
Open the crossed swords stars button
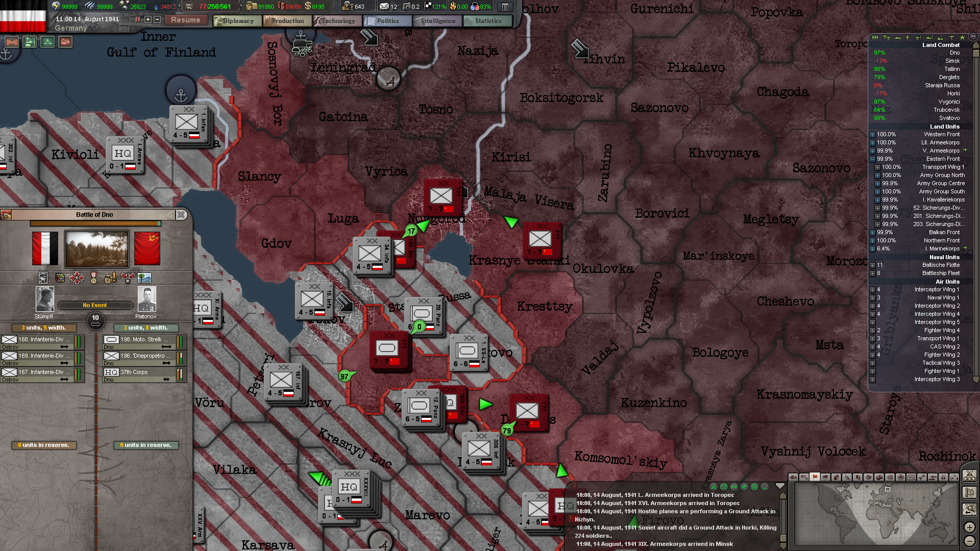969,475
